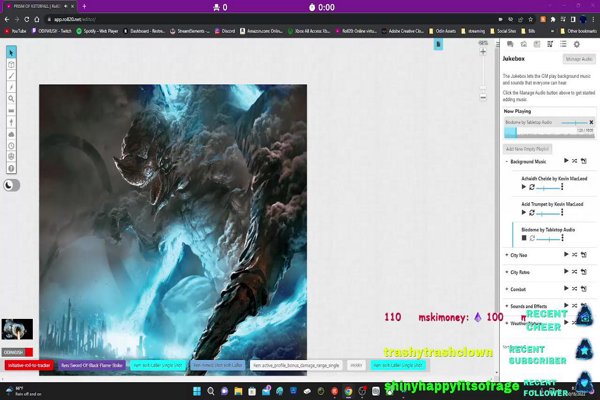Shuffle the Background Music playlist
Viewport: 600px width, 400px height.
tap(575, 161)
